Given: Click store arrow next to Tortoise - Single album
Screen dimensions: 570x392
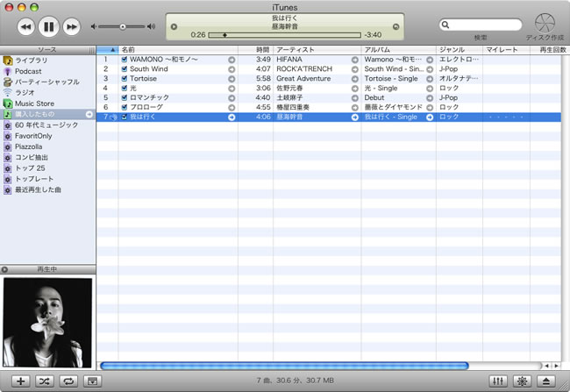Looking at the screenshot, I should [x=430, y=79].
